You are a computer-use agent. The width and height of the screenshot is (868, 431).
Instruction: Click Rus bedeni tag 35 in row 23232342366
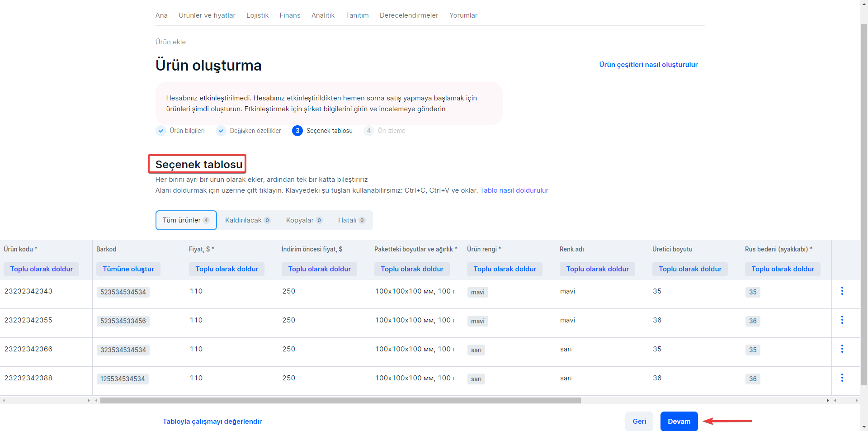[x=753, y=350]
